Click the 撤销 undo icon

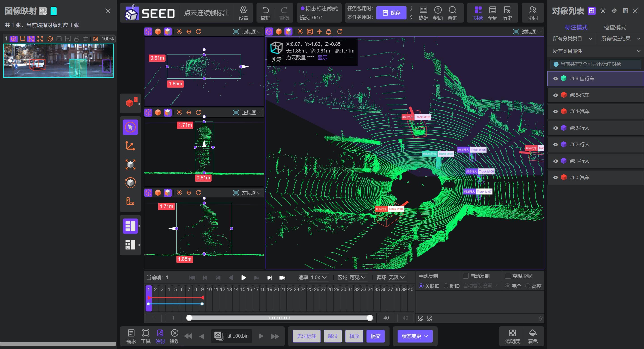(265, 10)
